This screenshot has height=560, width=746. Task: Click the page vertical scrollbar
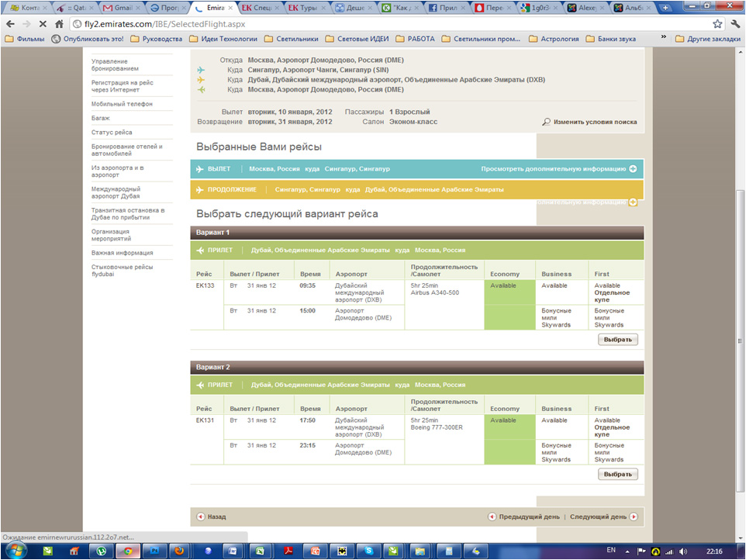coord(740,340)
